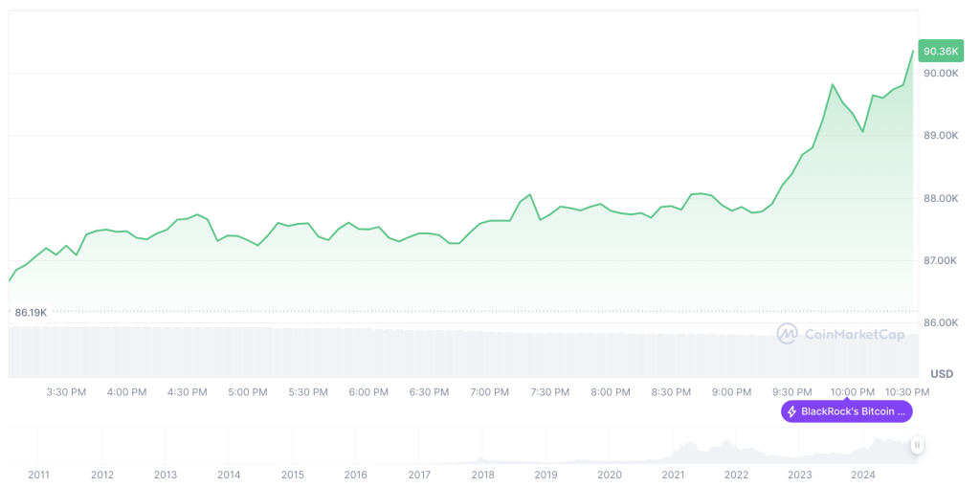
Task: Click the 7:00 PM time axis label
Action: pyautogui.click(x=490, y=392)
